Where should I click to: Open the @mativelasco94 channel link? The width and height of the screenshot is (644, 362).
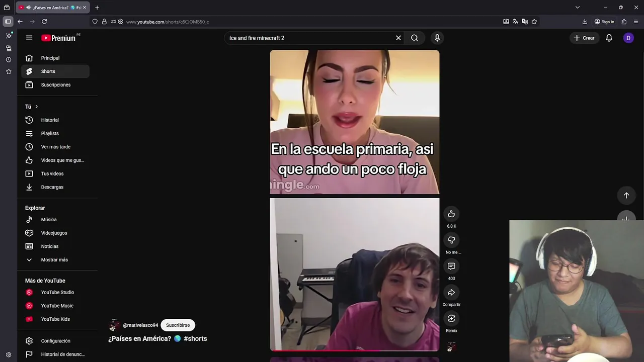tap(140, 325)
